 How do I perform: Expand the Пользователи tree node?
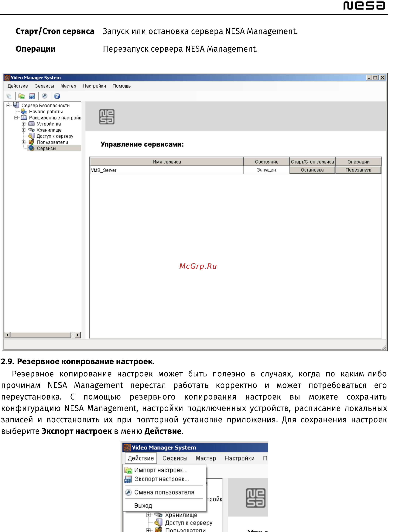pyautogui.click(x=24, y=142)
